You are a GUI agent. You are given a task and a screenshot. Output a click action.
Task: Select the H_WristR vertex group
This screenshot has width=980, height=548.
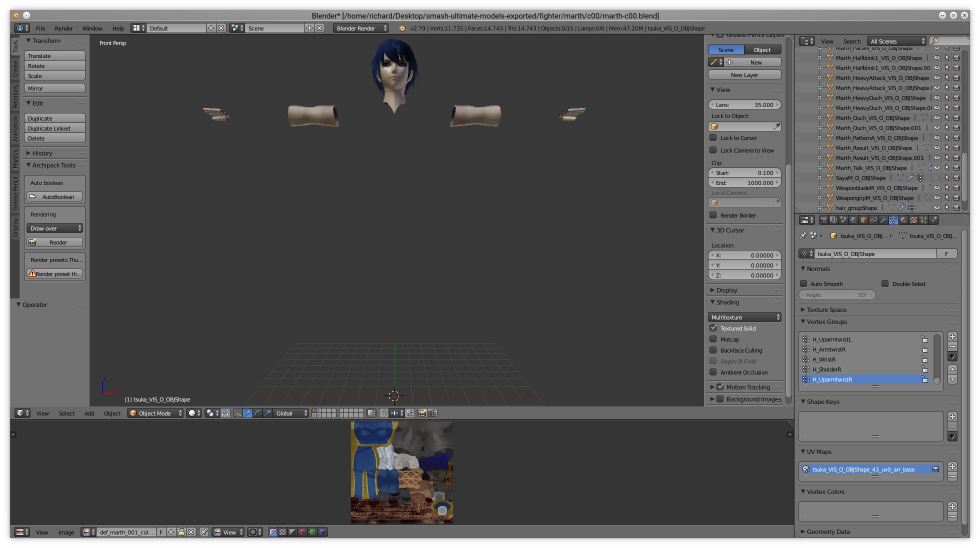pyautogui.click(x=865, y=359)
